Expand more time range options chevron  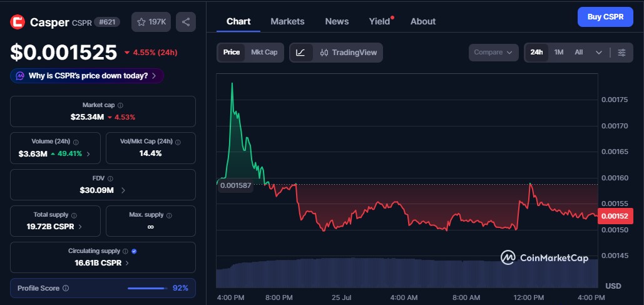pyautogui.click(x=599, y=53)
